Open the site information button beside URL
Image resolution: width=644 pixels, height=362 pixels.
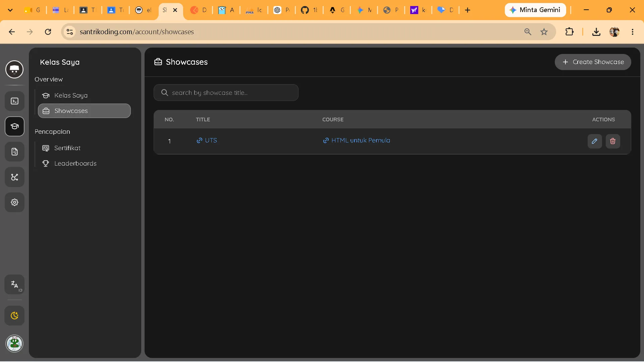tap(70, 32)
